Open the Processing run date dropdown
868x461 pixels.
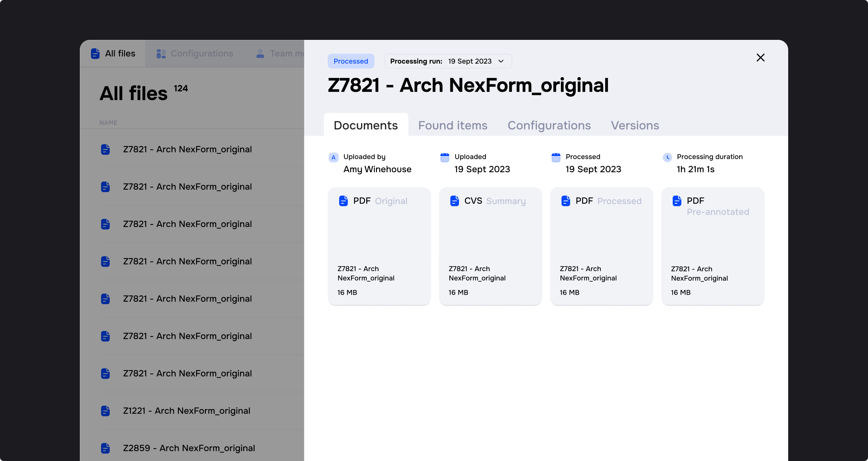[448, 61]
